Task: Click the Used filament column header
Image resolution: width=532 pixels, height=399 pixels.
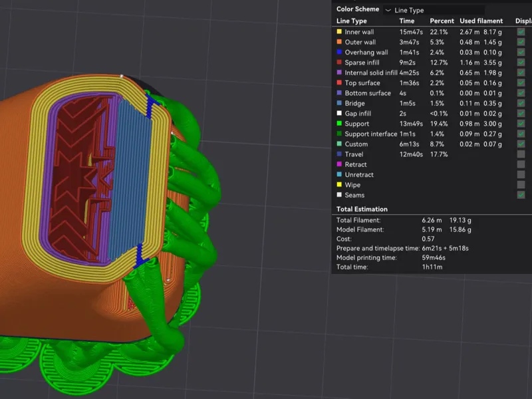Action: [x=481, y=21]
